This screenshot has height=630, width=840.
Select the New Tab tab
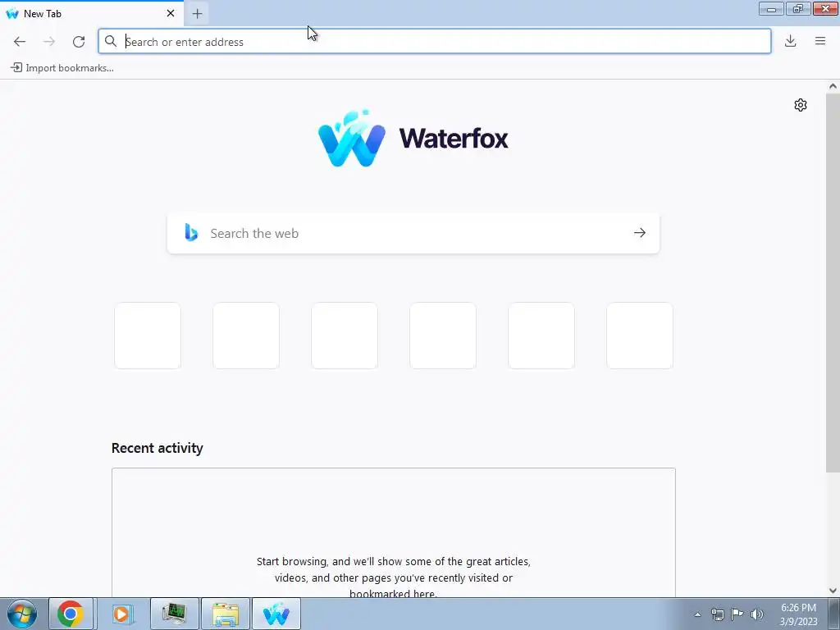pos(92,13)
